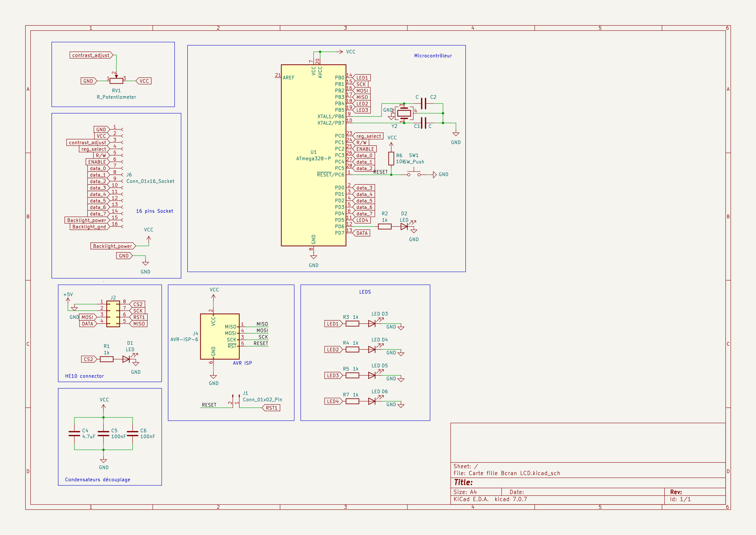The width and height of the screenshot is (756, 535).
Task: Click the "Rev:" field in title block
Action: pos(676,492)
